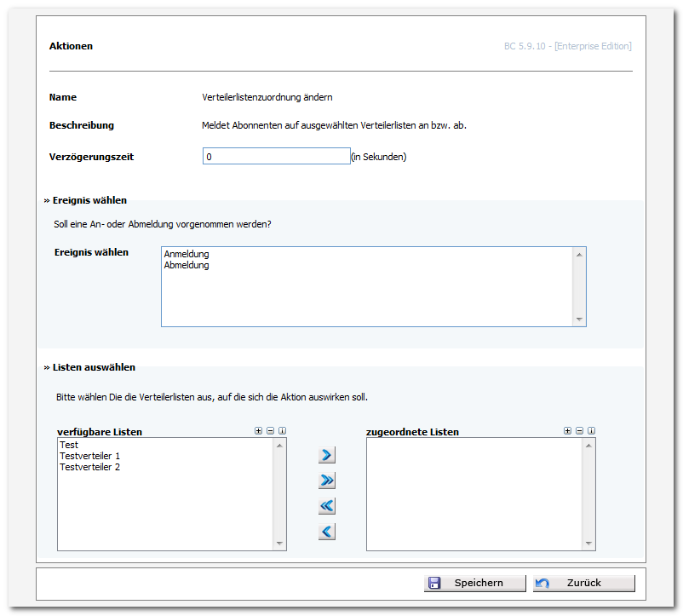Viewport: 683px width, 616px height.
Task: Select Testverteiler 2 in available lists
Action: (x=89, y=467)
